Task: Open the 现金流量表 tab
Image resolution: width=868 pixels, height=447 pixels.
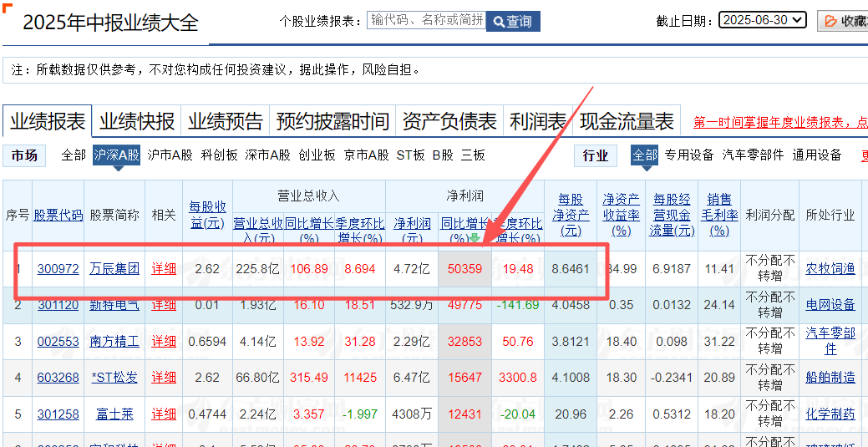Action: coord(627,121)
